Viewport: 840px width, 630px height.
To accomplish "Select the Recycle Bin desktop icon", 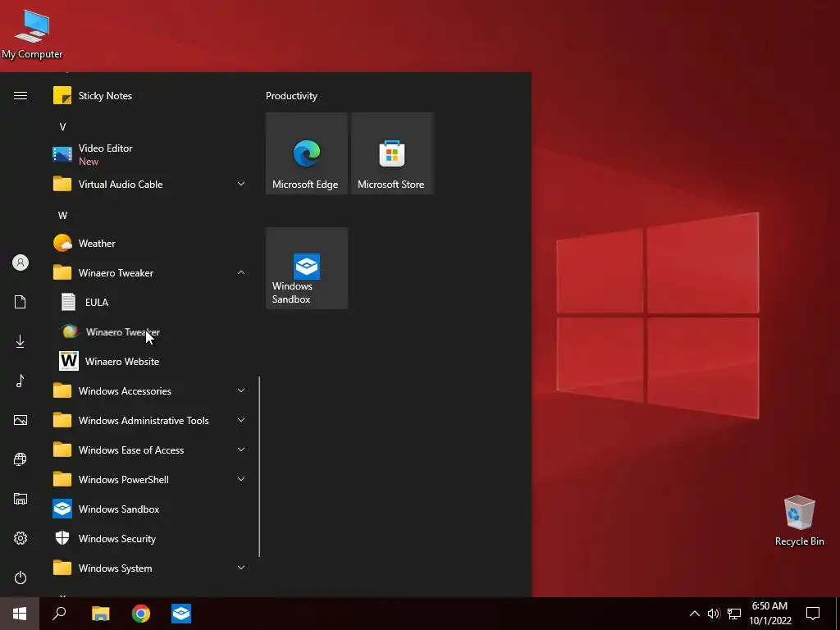I will [799, 521].
